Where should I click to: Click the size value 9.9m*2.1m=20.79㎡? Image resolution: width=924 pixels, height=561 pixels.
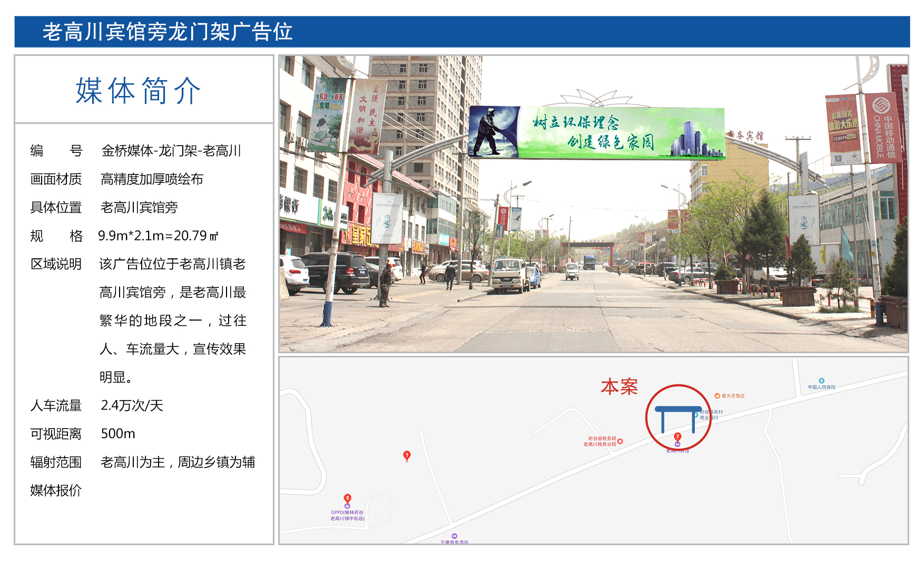tap(158, 236)
